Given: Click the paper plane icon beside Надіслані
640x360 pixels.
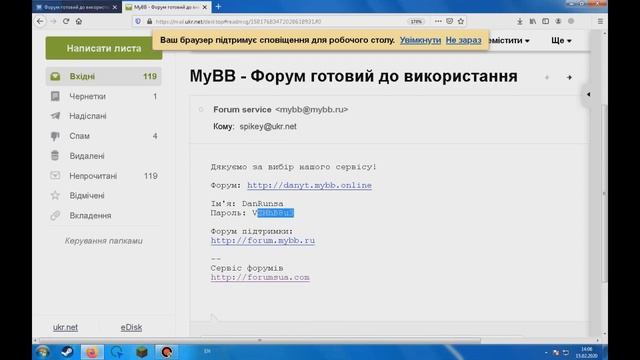Looking at the screenshot, I should [x=55, y=116].
